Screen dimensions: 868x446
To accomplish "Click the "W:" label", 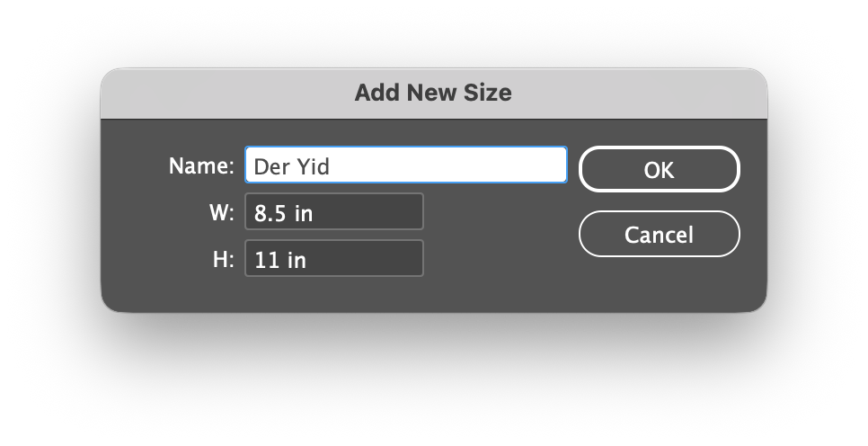I will [x=220, y=213].
